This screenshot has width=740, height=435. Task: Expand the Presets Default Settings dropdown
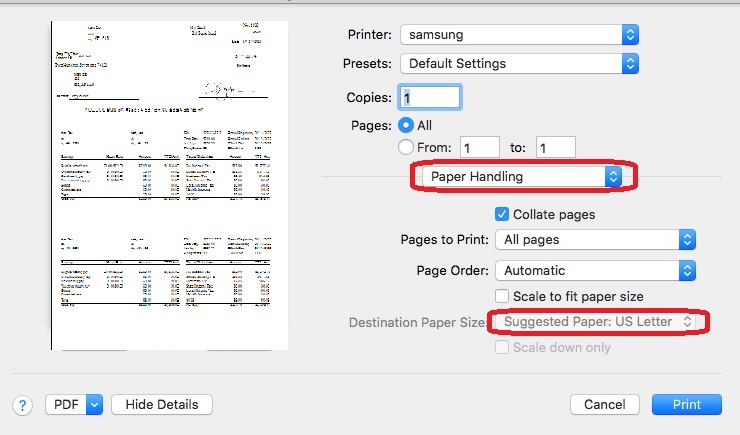coord(518,63)
